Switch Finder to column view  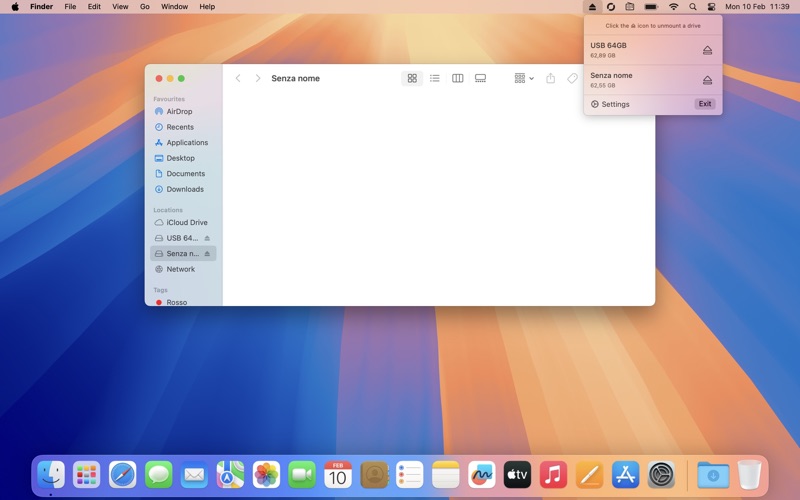click(458, 78)
